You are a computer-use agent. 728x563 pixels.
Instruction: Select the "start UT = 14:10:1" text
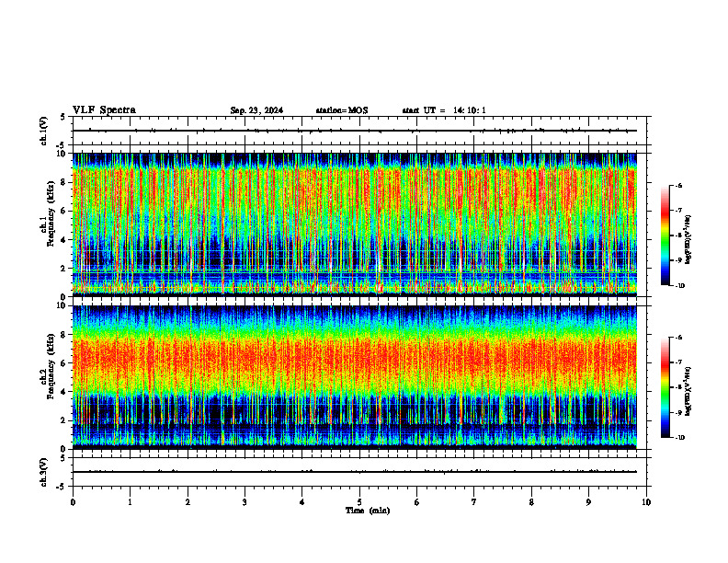444,110
